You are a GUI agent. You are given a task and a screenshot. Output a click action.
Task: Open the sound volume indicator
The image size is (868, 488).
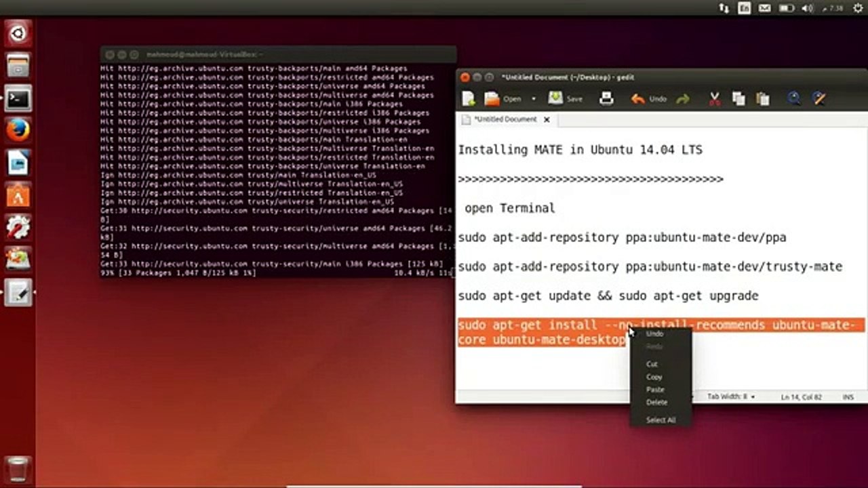807,8
